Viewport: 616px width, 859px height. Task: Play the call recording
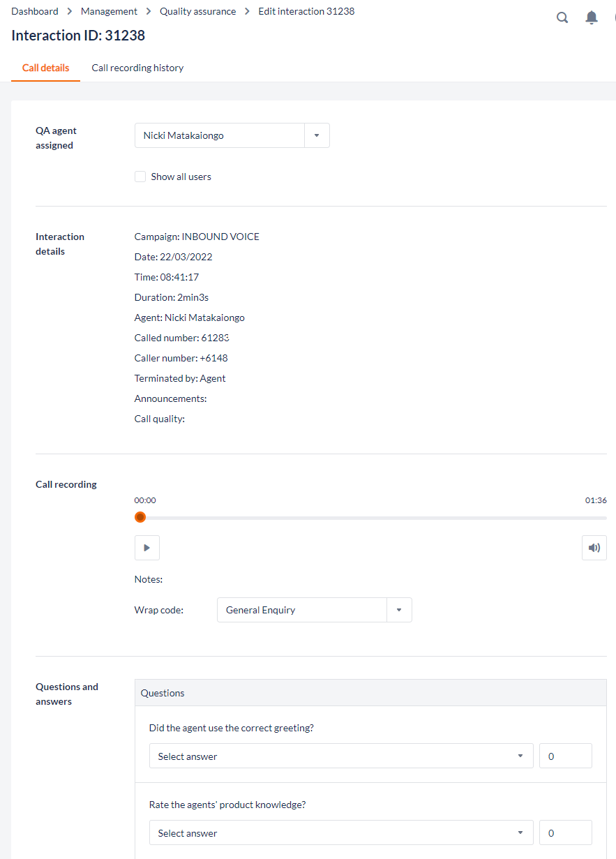click(x=147, y=548)
